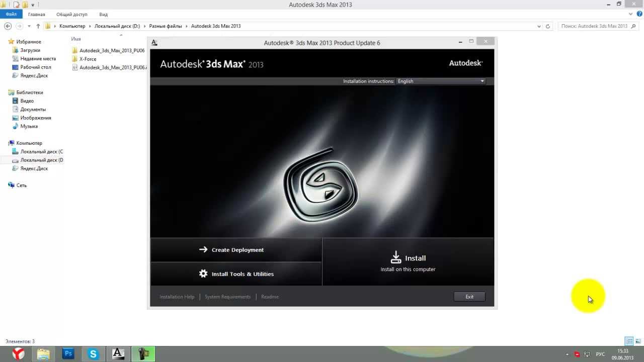Viewport: 644px width, 362px height.
Task: Go up one folder level
Action: 38,26
